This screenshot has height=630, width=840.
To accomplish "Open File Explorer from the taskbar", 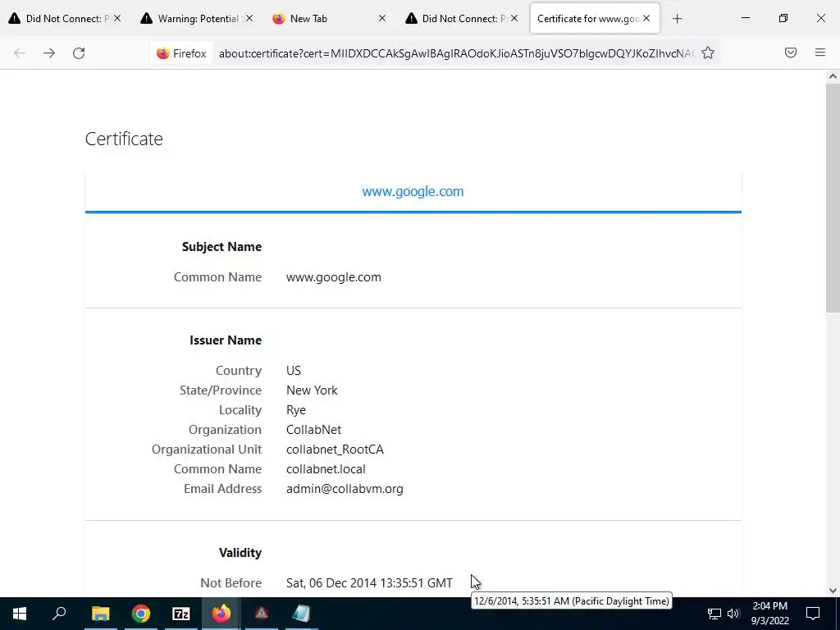I will pyautogui.click(x=100, y=614).
